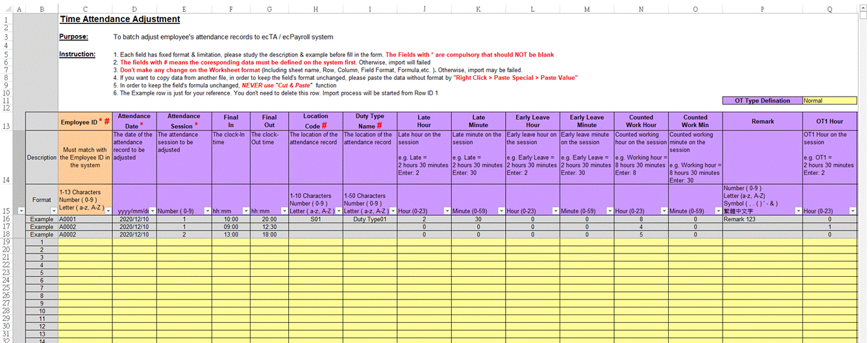The width and height of the screenshot is (868, 343).
Task: Select column header D
Action: 134,8
